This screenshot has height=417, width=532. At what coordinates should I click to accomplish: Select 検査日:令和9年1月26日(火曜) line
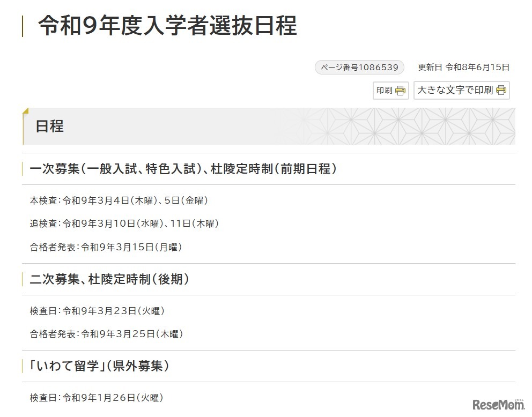[97, 397]
